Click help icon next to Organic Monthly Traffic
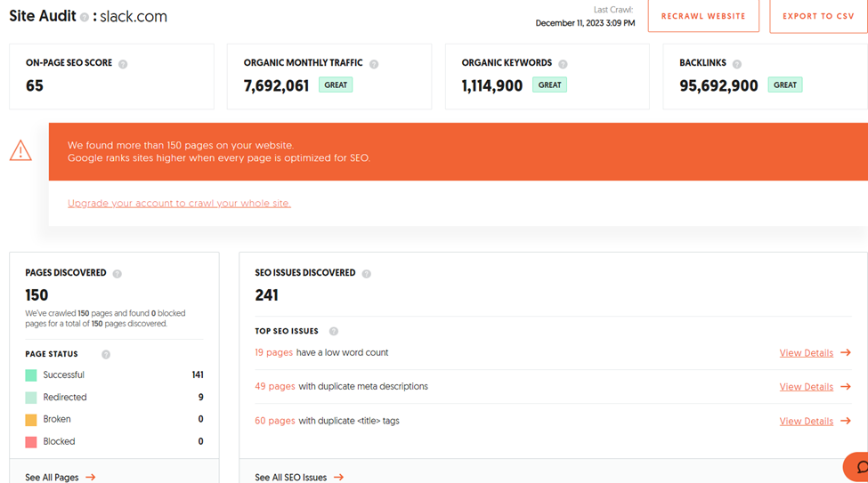Viewport: 868px width, 483px height. 374,64
